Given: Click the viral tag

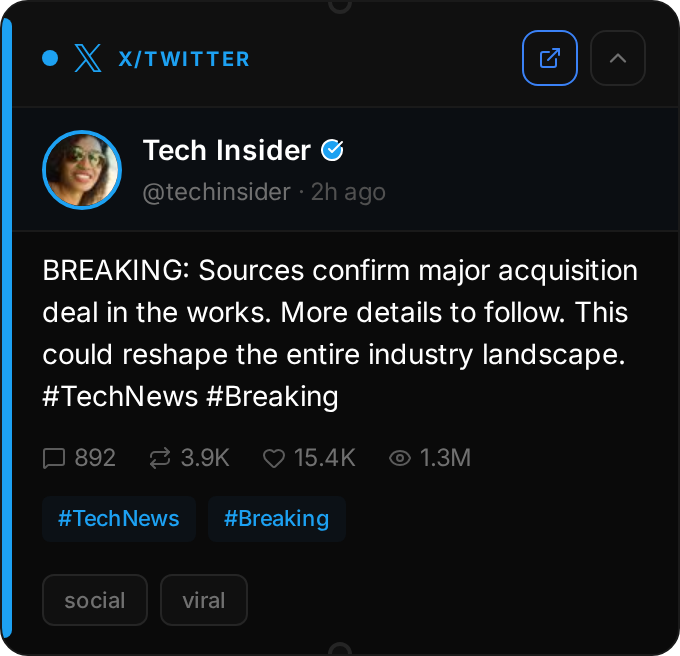Looking at the screenshot, I should (204, 601).
